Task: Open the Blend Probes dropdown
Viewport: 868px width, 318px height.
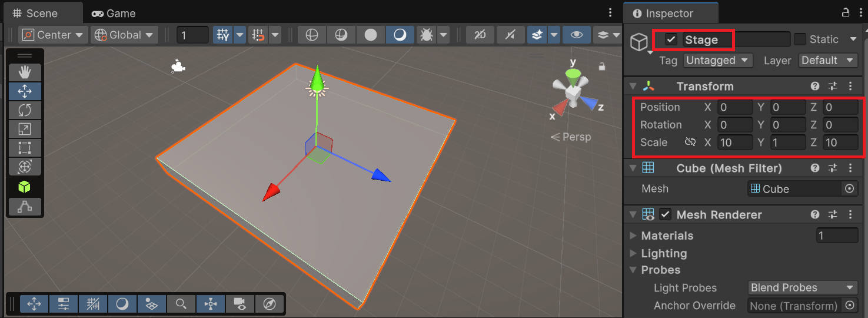Action: click(802, 287)
